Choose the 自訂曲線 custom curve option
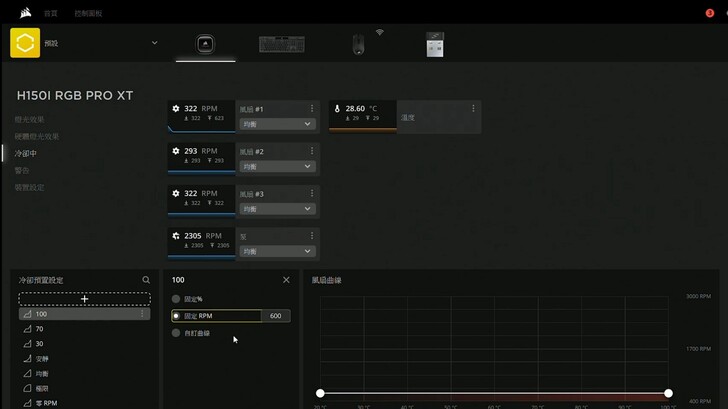Screen dimensions: 728x409 point(176,333)
